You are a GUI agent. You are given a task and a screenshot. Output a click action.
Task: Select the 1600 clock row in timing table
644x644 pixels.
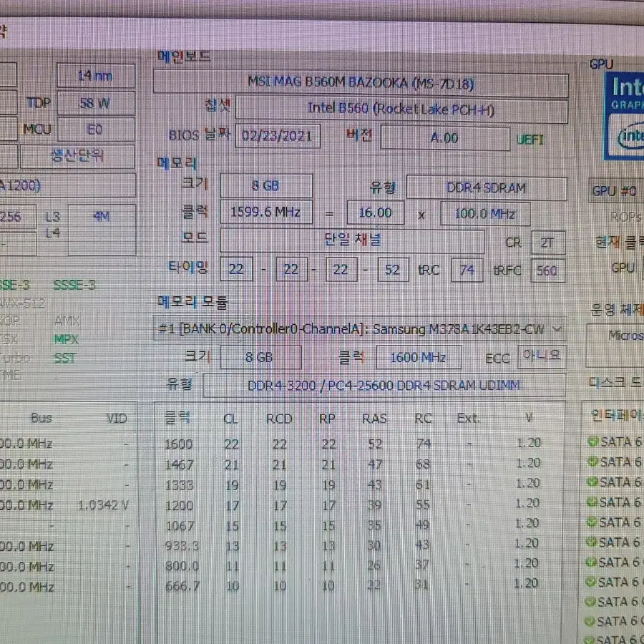352,444
